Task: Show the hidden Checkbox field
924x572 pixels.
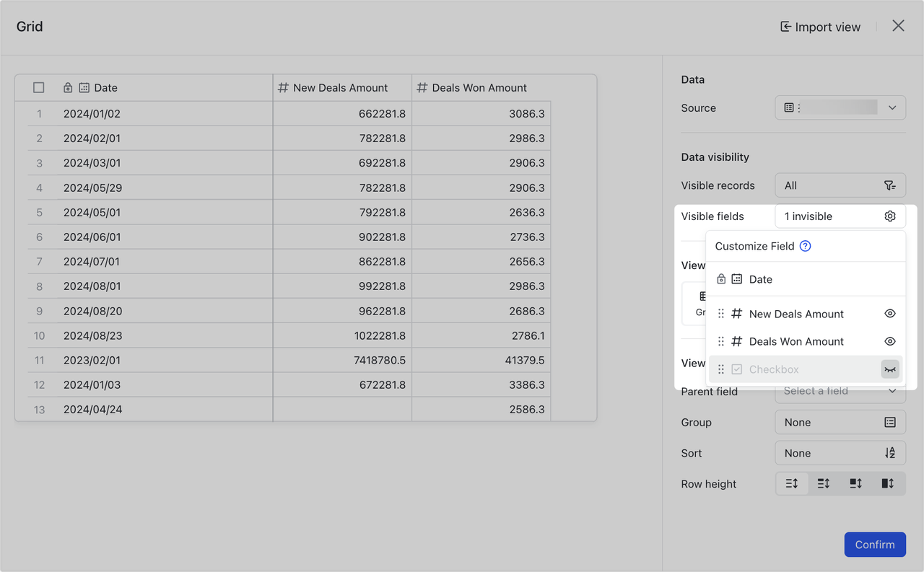Action: [x=890, y=369]
